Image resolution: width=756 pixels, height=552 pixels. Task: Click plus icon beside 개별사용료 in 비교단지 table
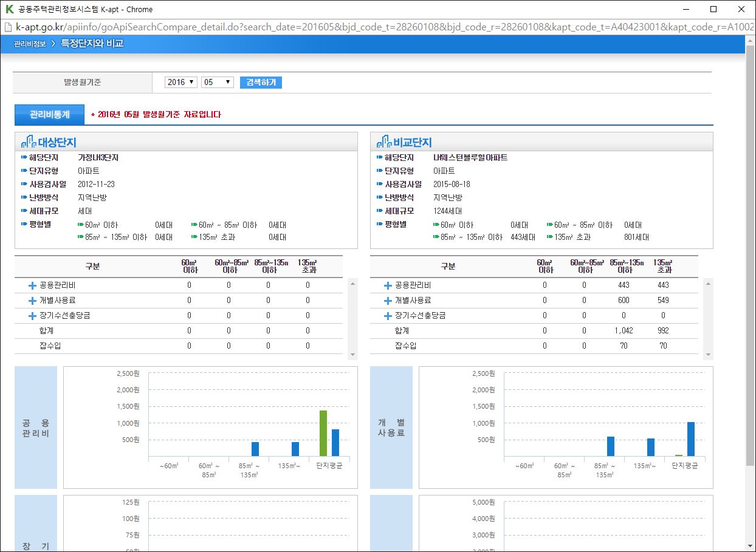point(388,301)
